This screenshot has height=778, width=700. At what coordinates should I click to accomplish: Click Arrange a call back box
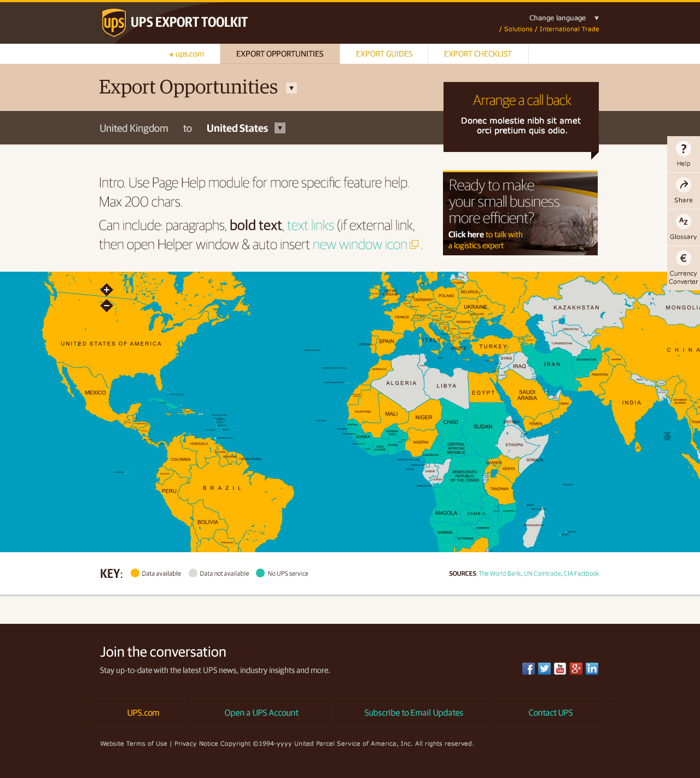pos(521,117)
